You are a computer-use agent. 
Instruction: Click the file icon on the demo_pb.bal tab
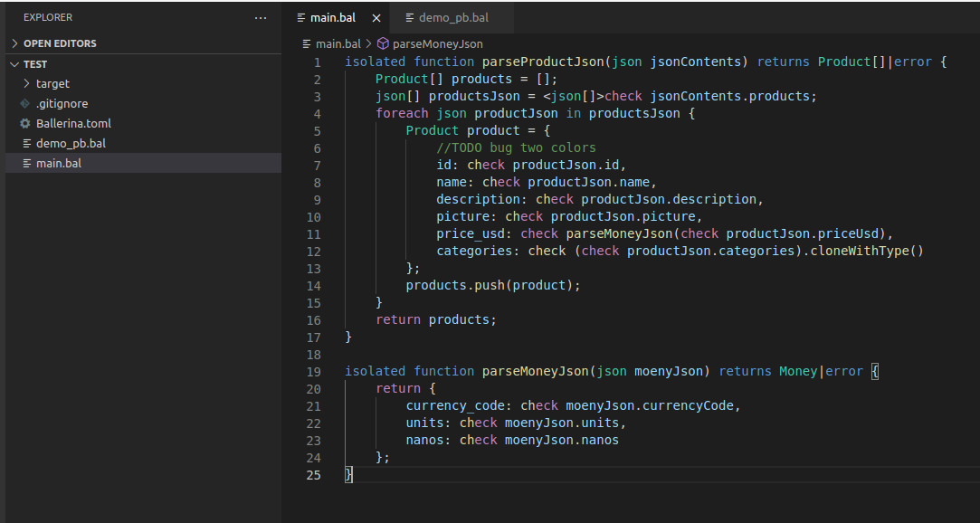[x=412, y=16]
